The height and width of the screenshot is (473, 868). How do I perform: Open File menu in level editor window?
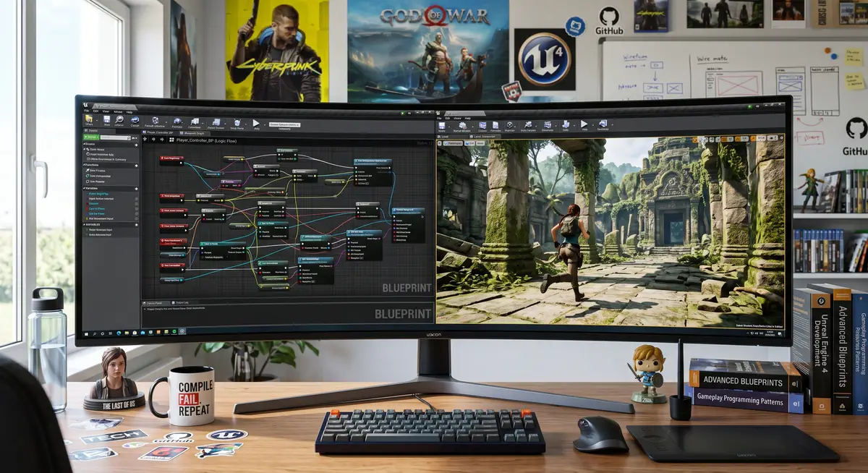coord(439,118)
